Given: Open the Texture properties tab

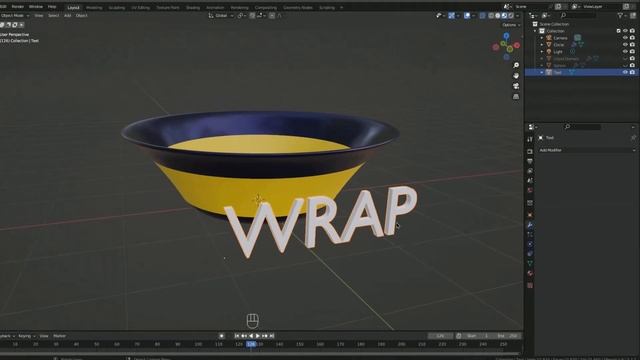Looking at the screenshot, I should (530, 285).
